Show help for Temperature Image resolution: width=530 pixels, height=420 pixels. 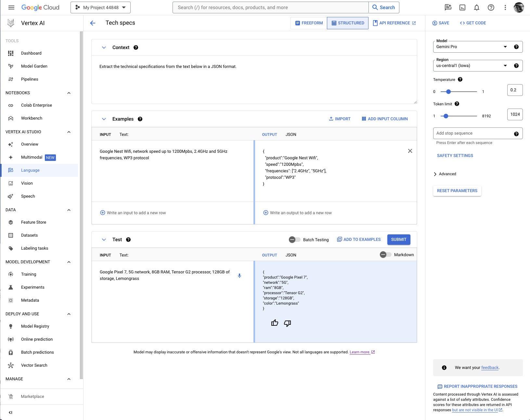pos(460,80)
